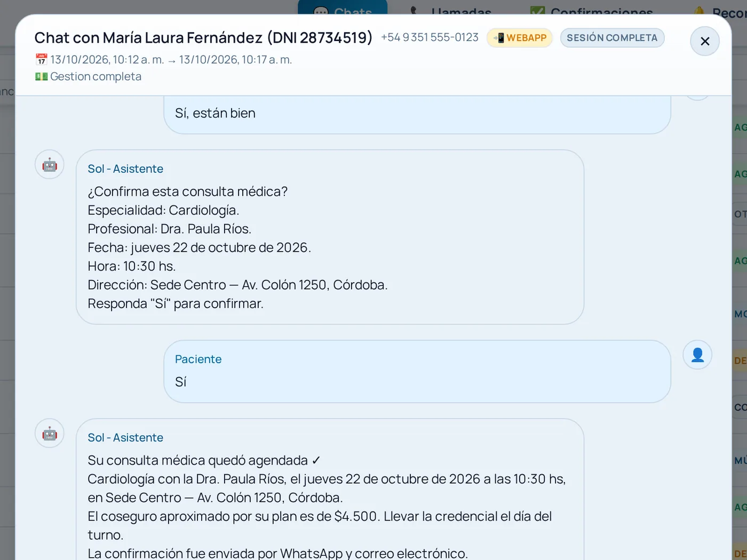This screenshot has height=560, width=747.
Task: Click the 'Responda "Sí" para confirmar.' line
Action: pos(176,303)
